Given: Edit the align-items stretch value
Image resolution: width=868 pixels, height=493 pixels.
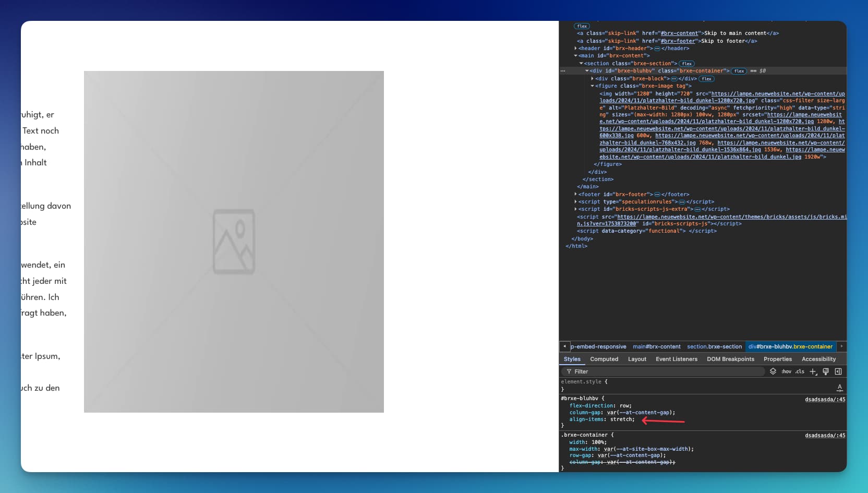Looking at the screenshot, I should pos(622,419).
